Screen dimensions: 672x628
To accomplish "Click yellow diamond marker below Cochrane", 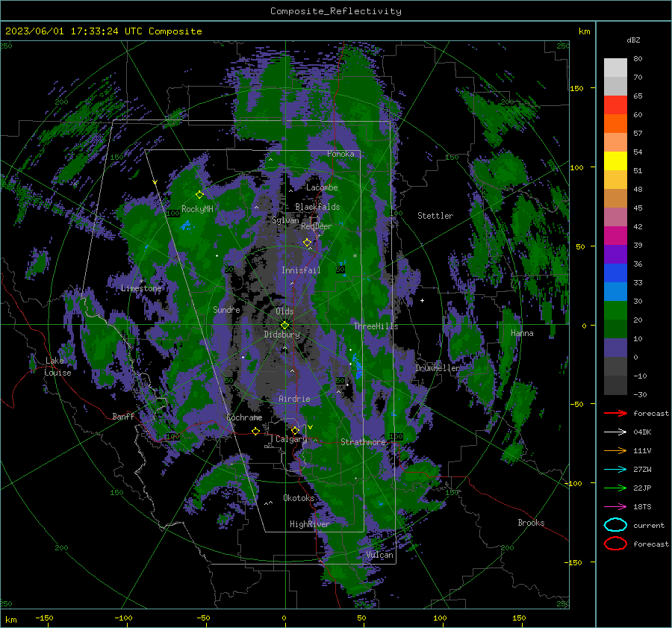I will click(256, 431).
